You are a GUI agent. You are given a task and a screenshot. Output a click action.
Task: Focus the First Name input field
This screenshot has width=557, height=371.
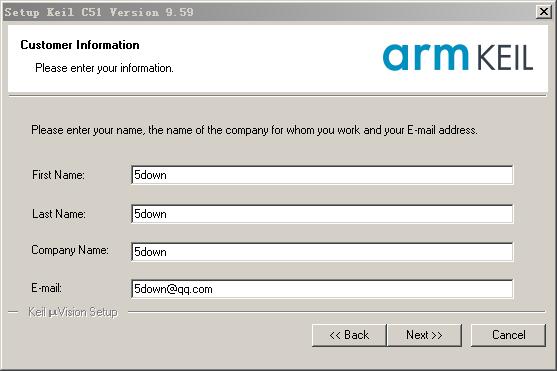click(322, 175)
